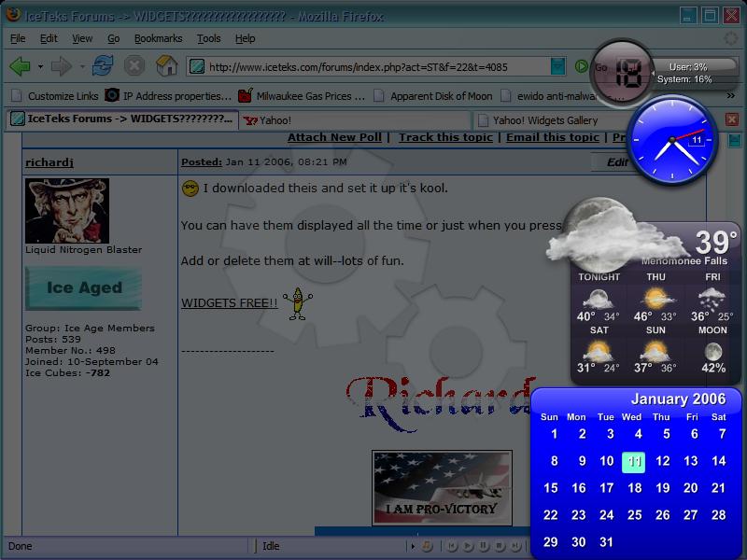Click richardj's Uncle Sam avatar image
The height and width of the screenshot is (560, 747).
pos(67,211)
